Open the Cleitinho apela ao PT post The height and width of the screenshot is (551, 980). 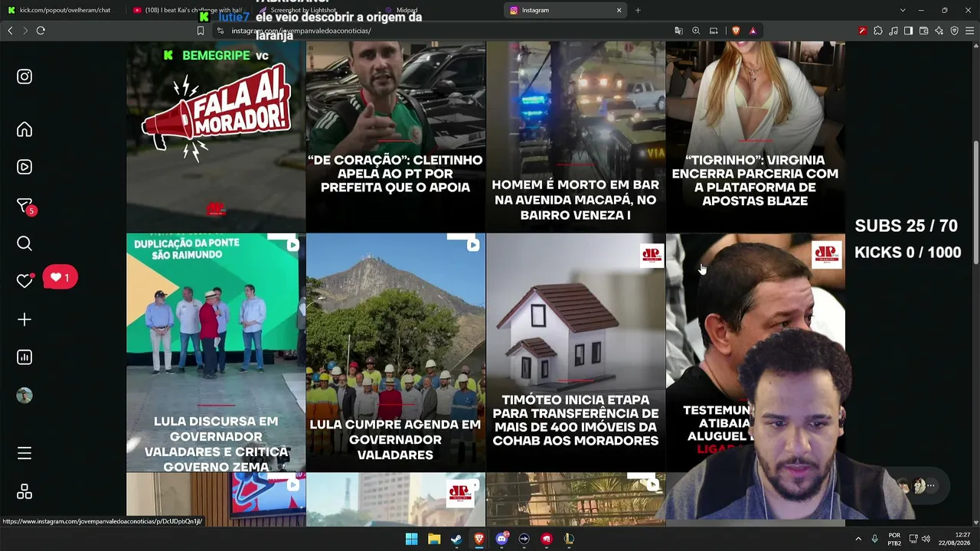coord(396,137)
